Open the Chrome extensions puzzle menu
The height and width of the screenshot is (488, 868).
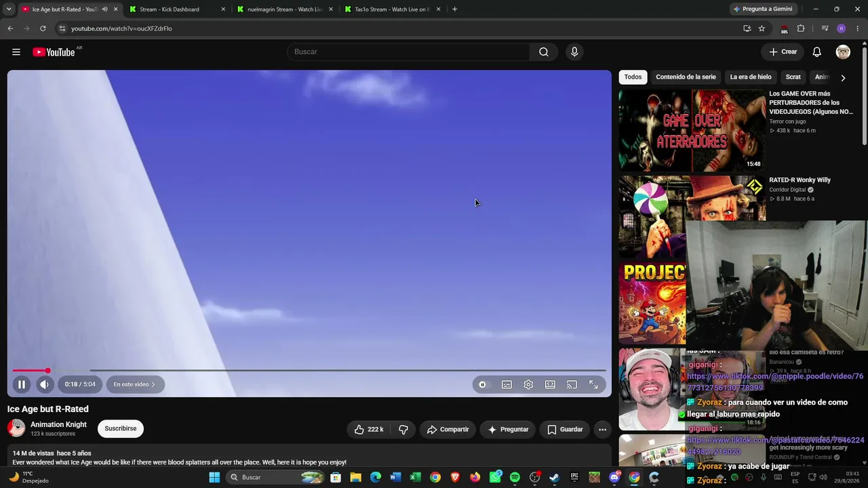801,28
